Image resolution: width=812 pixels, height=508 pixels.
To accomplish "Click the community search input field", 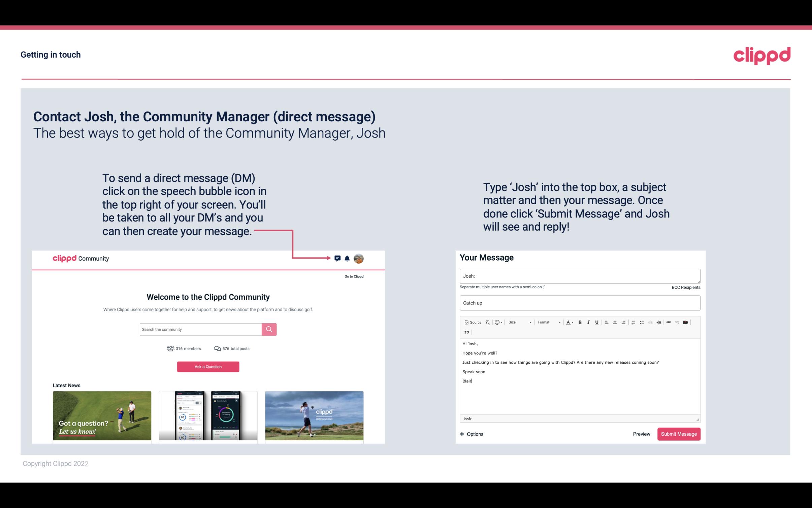I will pos(200,329).
